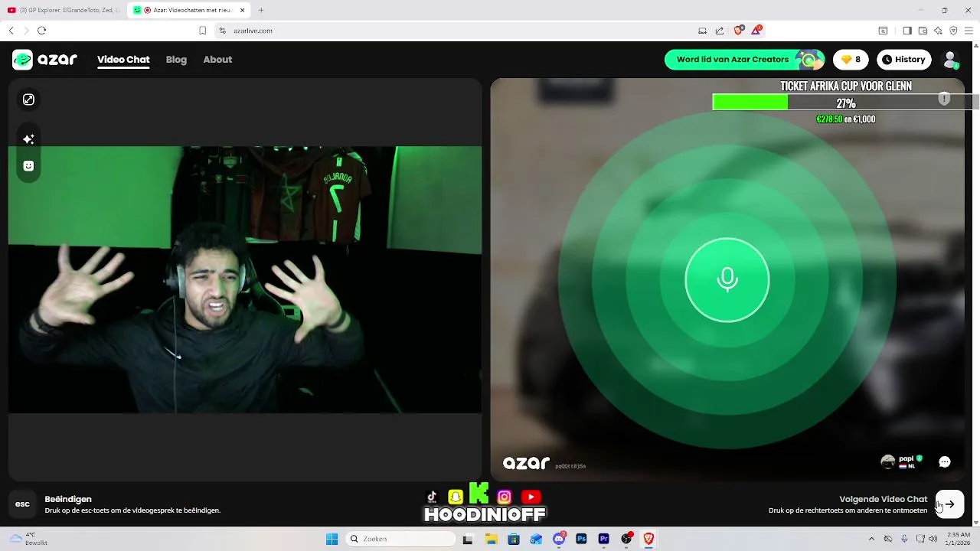Select the Azar Videochatten browser tab

pos(188,10)
